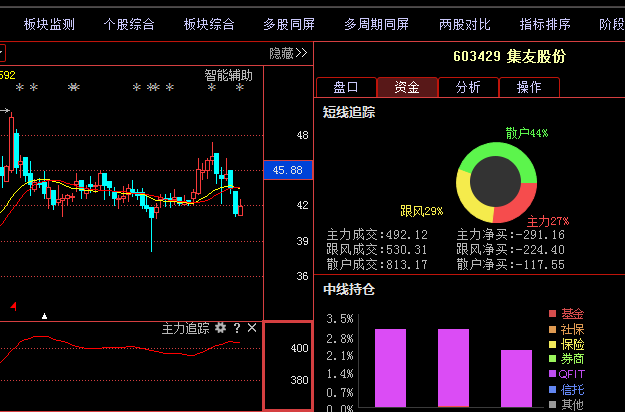Switch to the 盘口 tab
The image size is (625, 412).
click(x=346, y=87)
